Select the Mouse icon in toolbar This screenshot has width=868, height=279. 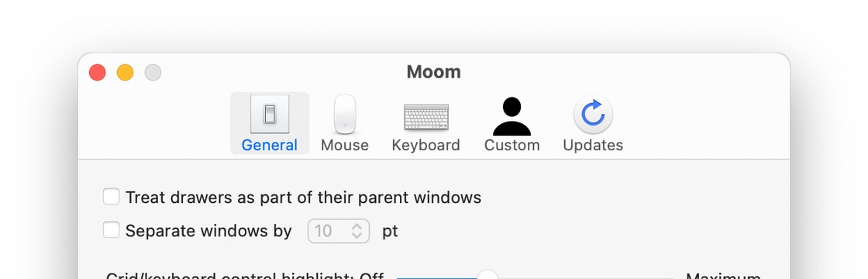coord(345,114)
